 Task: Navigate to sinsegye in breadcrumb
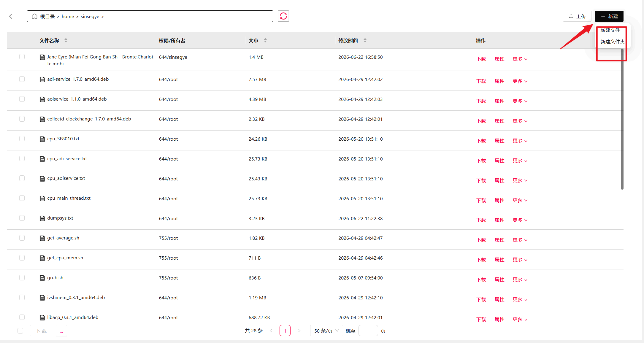pyautogui.click(x=90, y=16)
